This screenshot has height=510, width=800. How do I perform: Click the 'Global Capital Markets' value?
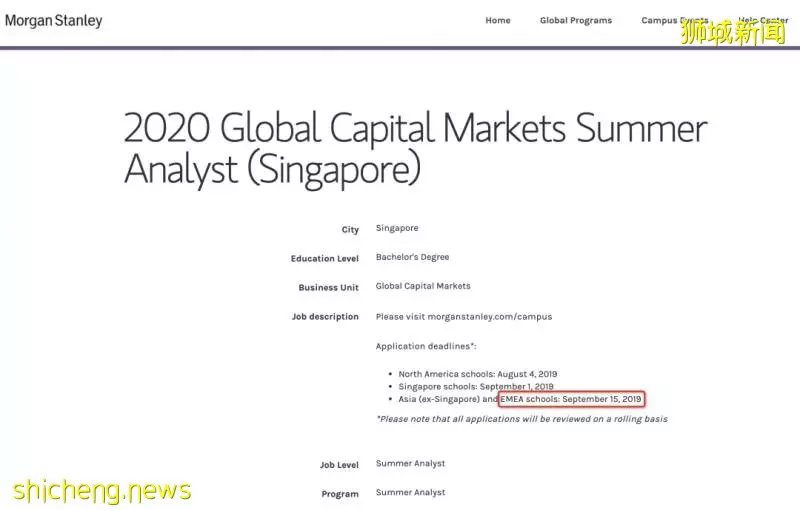tap(423, 286)
